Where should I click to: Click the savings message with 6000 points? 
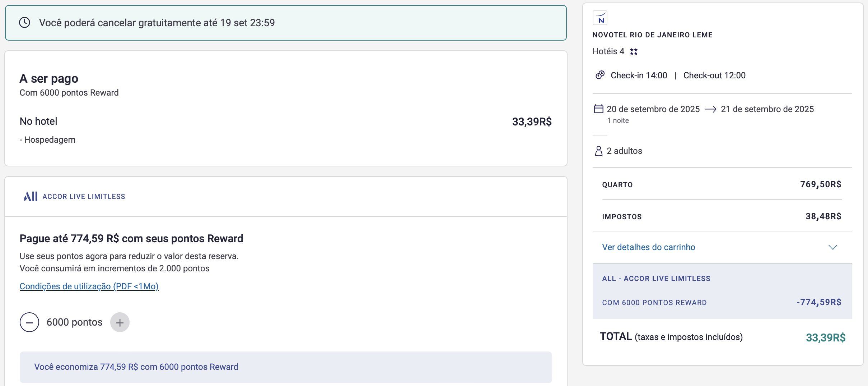pos(136,367)
